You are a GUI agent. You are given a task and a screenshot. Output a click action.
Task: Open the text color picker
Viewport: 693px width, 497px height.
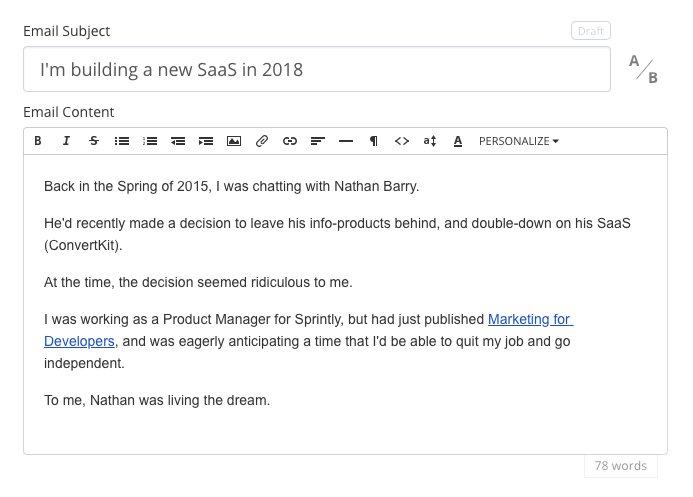[x=458, y=141]
